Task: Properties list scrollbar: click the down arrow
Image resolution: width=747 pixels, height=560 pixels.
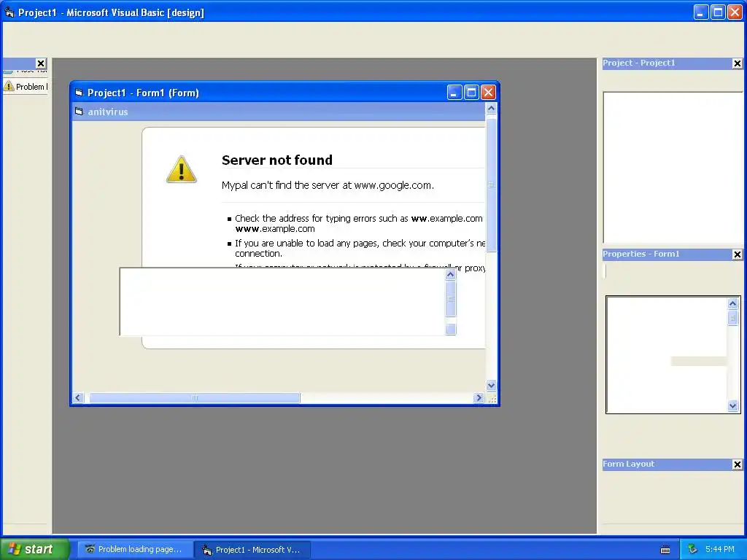Action: (732, 405)
